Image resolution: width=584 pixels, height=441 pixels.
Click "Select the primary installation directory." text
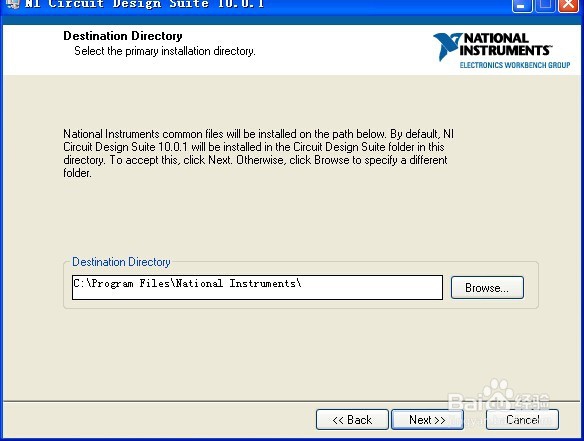[x=165, y=51]
